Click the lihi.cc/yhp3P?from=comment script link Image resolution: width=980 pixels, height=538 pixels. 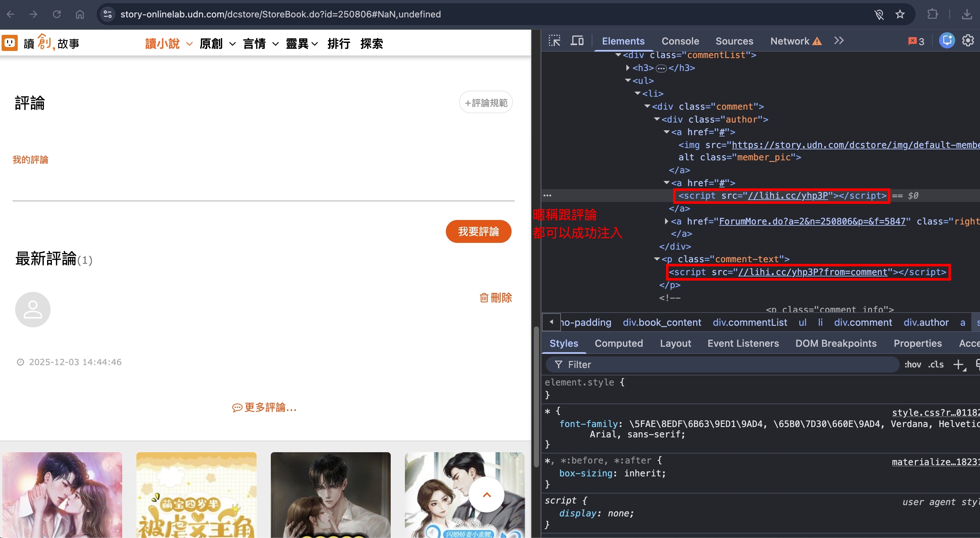[x=812, y=272]
